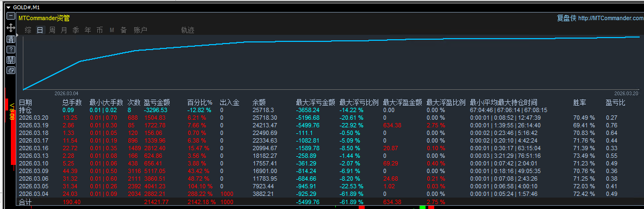
Task: Click total profit value 21421.77
Action: 156,202
